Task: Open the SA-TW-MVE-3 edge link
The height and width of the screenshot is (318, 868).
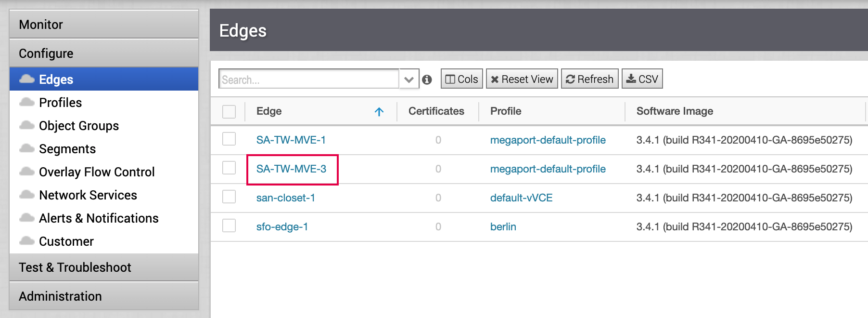Action: pos(291,169)
